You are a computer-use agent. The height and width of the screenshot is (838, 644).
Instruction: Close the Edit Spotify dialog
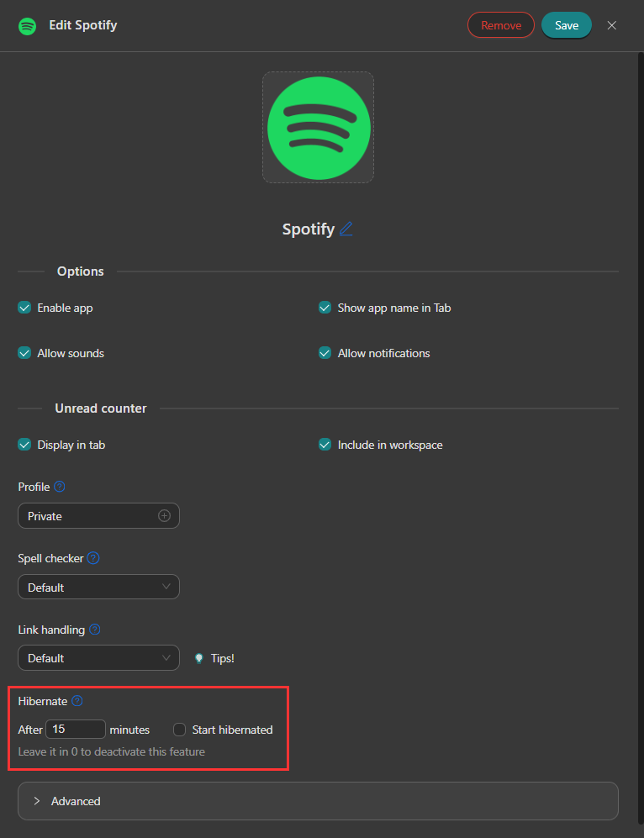point(612,25)
